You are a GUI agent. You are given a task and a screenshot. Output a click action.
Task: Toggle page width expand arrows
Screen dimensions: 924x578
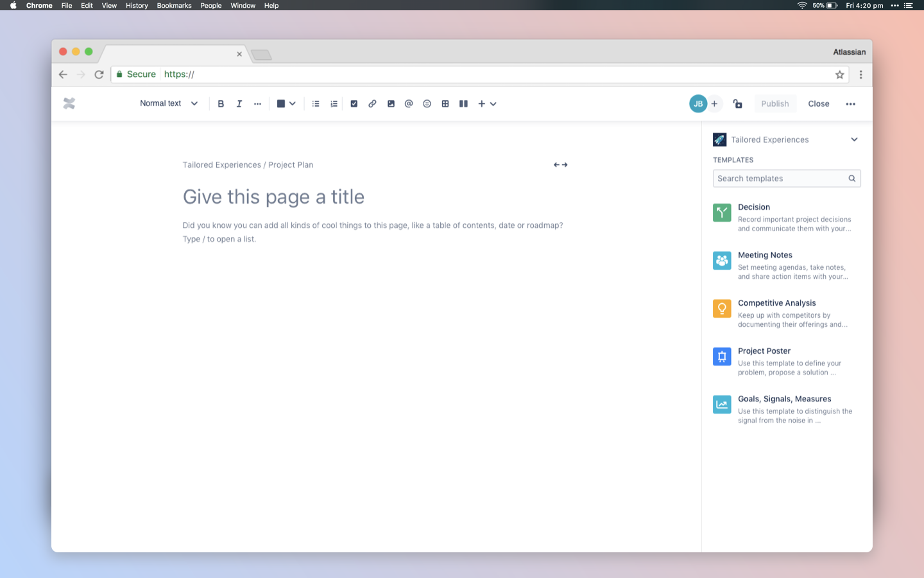pyautogui.click(x=560, y=165)
